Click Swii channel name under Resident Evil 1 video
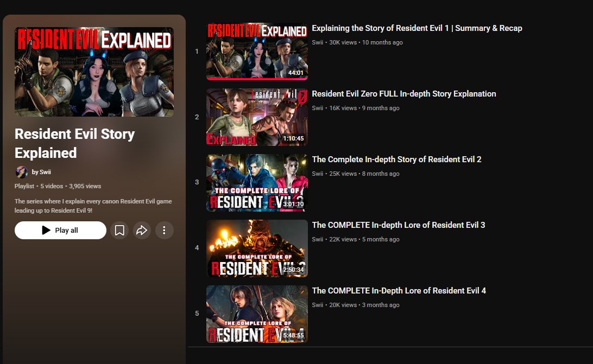The width and height of the screenshot is (593, 364). [x=318, y=42]
